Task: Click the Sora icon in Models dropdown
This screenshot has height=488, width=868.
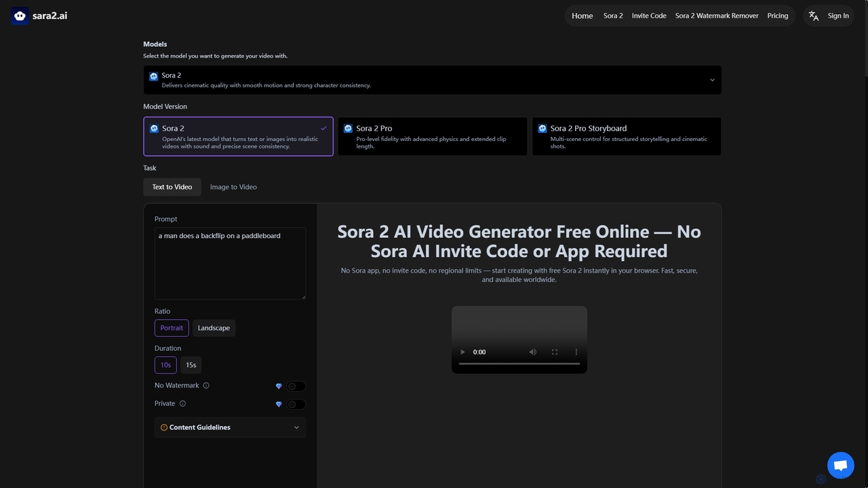Action: 154,77
